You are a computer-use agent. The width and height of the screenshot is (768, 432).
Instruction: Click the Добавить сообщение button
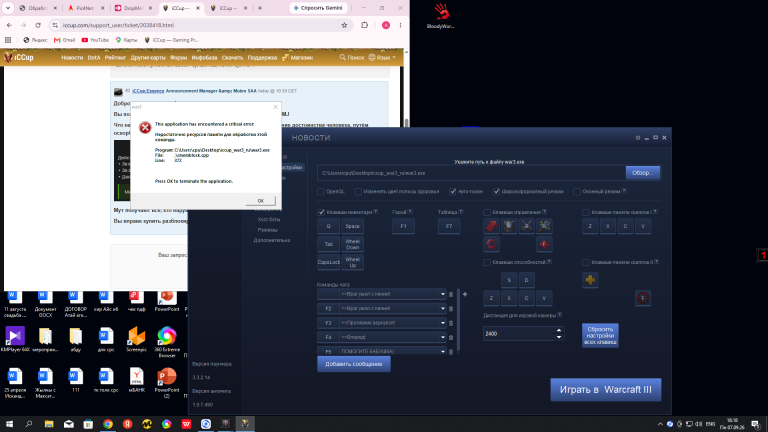(354, 364)
